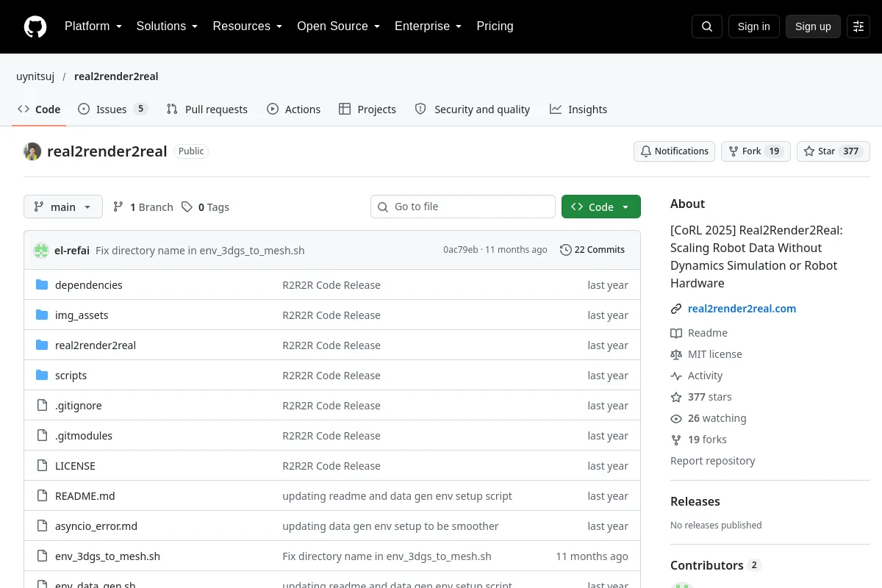View the 0 Tags list

coord(206,207)
